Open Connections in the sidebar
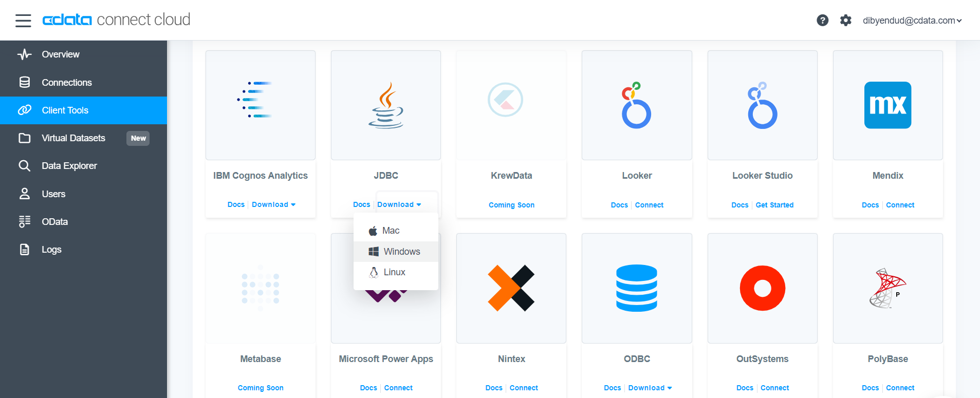 (83, 82)
